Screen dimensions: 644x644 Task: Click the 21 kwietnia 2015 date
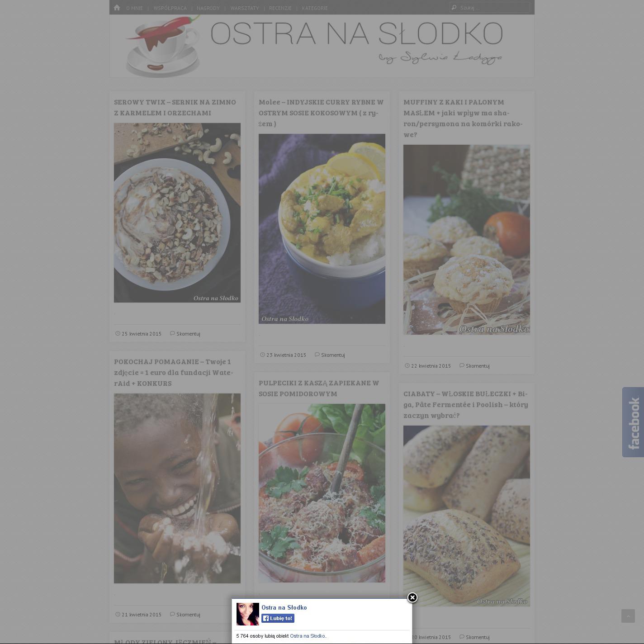coord(142,615)
